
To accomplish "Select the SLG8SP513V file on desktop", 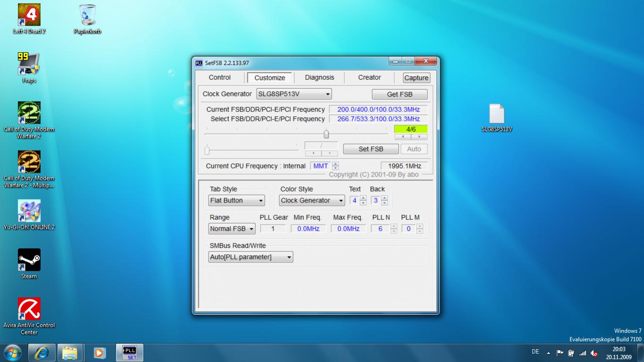I will tap(497, 118).
